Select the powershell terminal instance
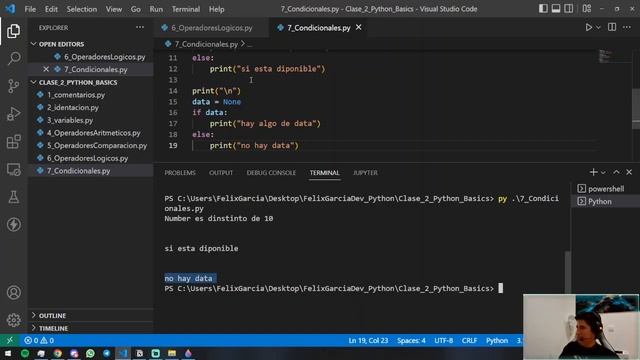This screenshot has width=640, height=360. [605, 189]
